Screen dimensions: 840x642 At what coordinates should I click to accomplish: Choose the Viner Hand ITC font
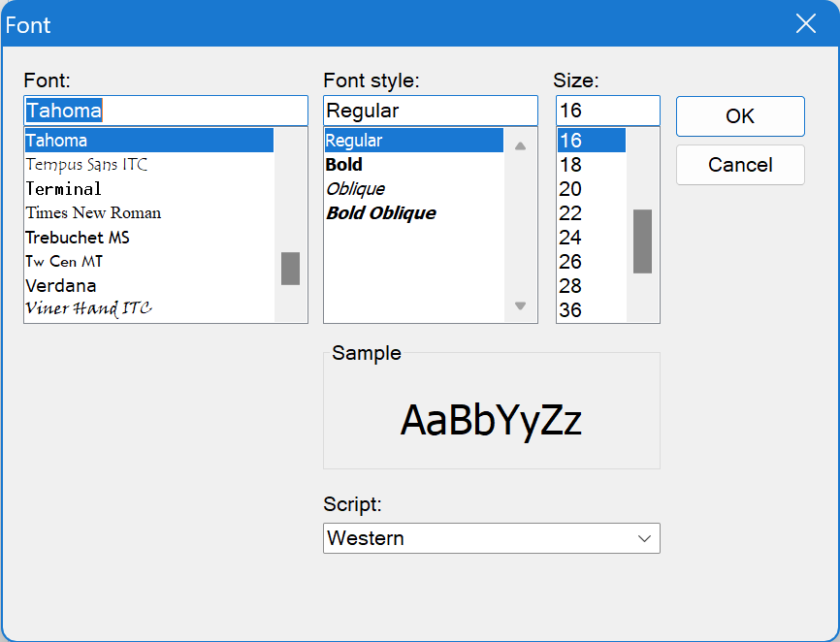[89, 308]
